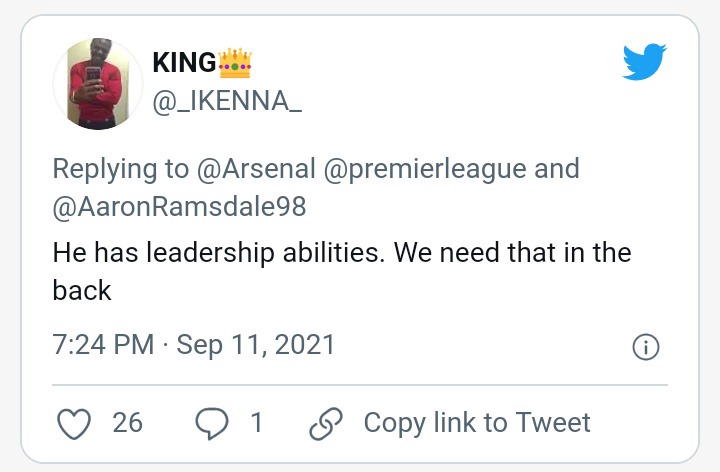
Task: Open the @Arsenal mention
Action: click(256, 168)
